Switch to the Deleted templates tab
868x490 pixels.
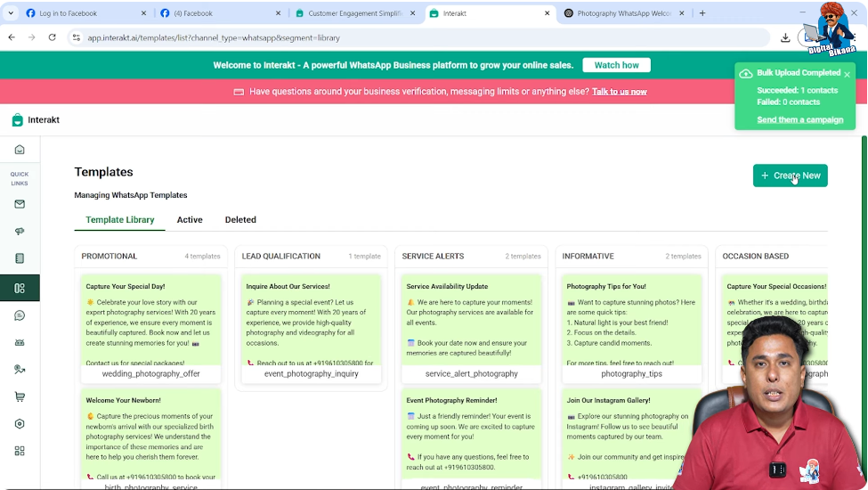point(240,220)
